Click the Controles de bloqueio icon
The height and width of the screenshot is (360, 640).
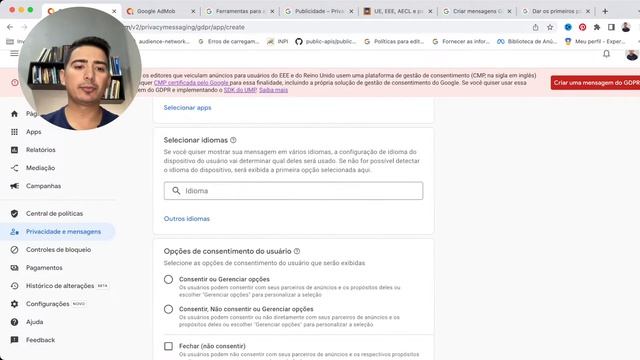coord(14,249)
